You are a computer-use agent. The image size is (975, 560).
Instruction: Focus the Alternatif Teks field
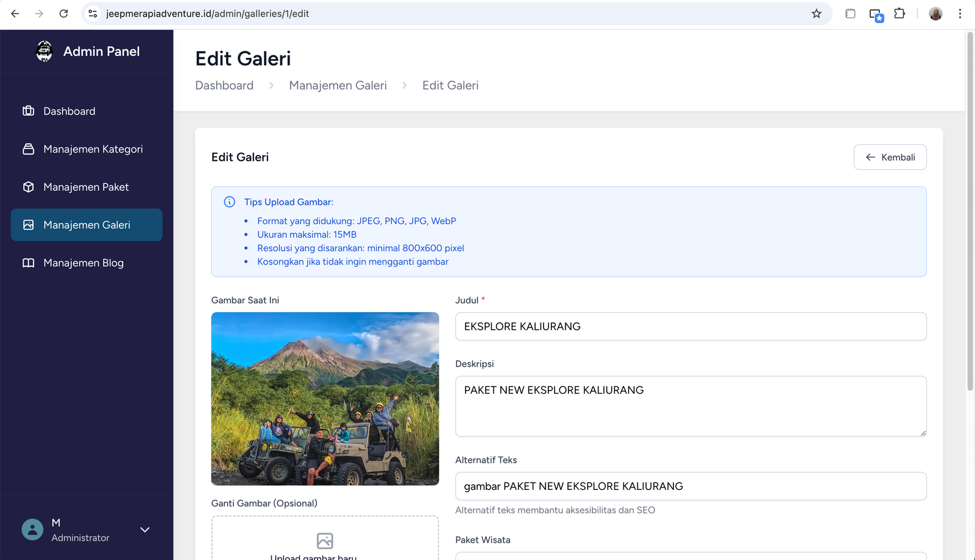tap(690, 486)
